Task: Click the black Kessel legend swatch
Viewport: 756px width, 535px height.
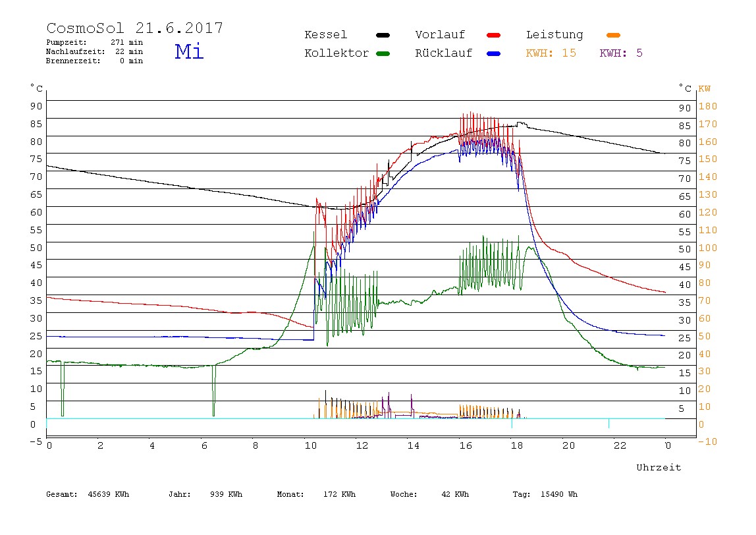Action: point(383,35)
